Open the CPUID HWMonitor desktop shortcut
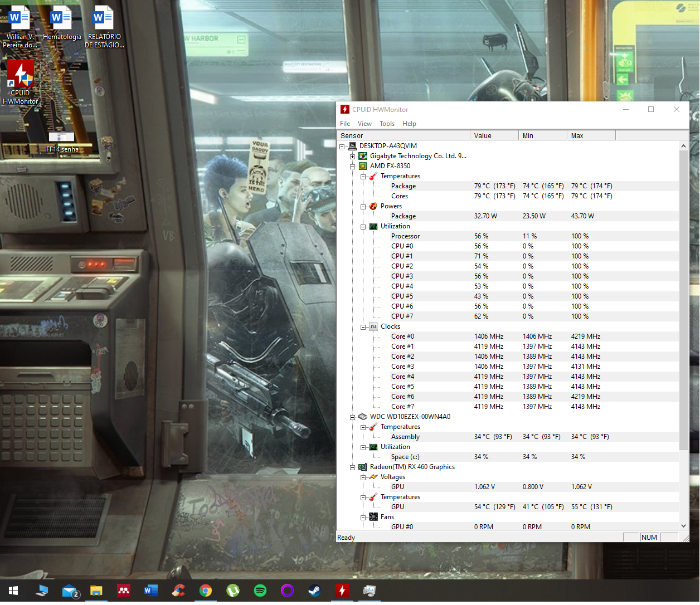 coord(21,82)
